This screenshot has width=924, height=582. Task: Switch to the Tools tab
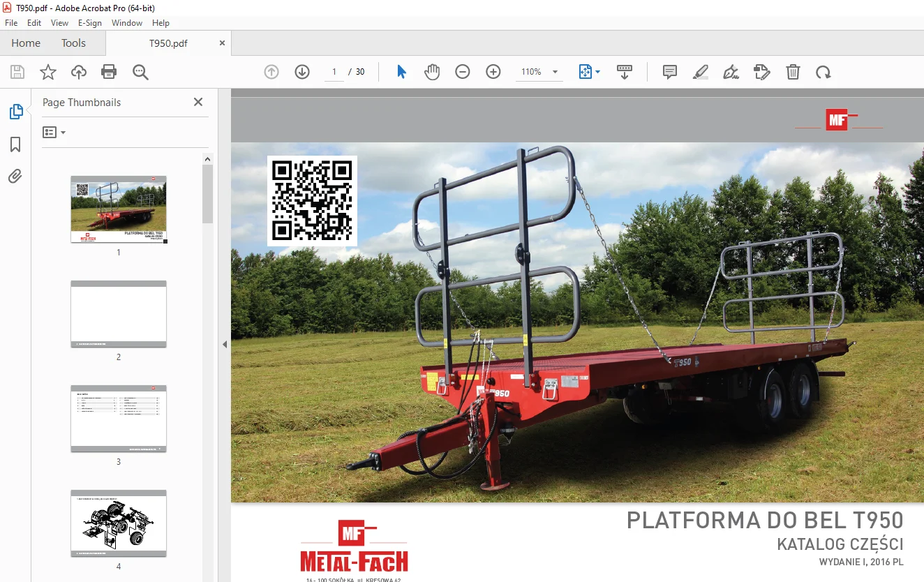click(73, 43)
